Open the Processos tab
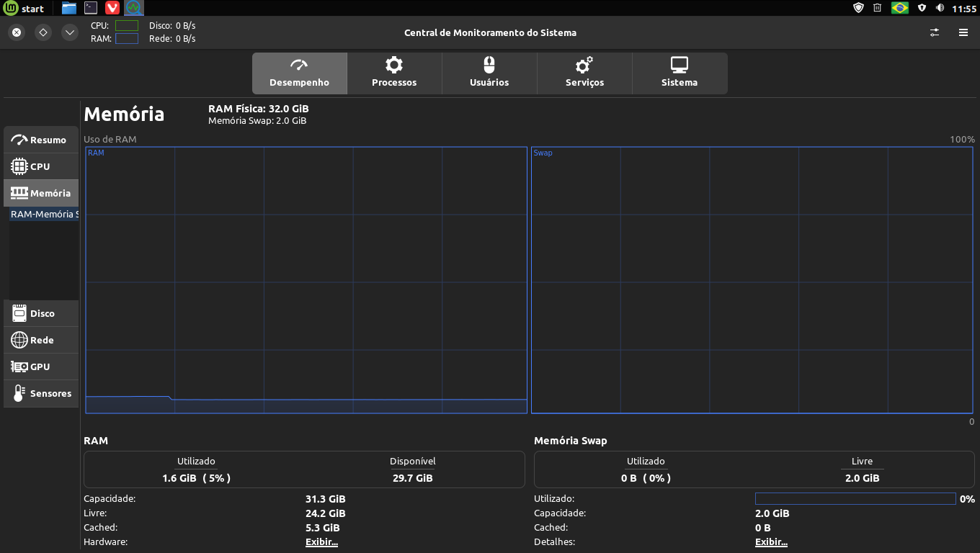The image size is (980, 553). click(394, 73)
